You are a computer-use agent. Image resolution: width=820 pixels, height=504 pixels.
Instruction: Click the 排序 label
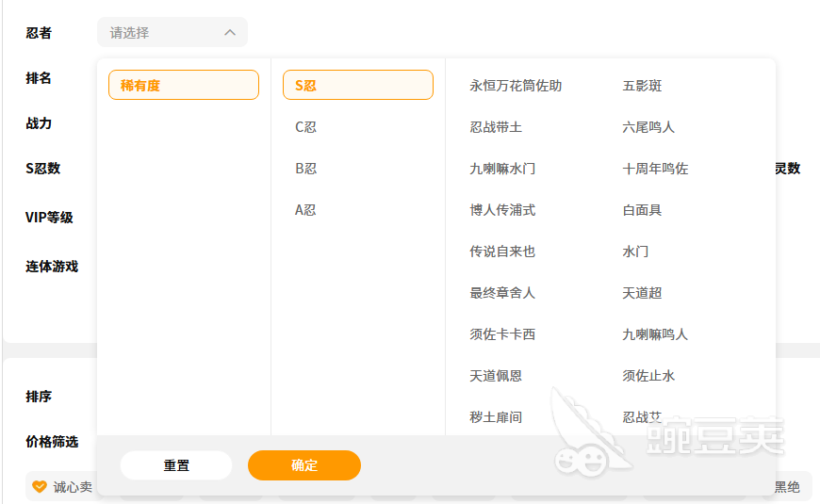(39, 397)
